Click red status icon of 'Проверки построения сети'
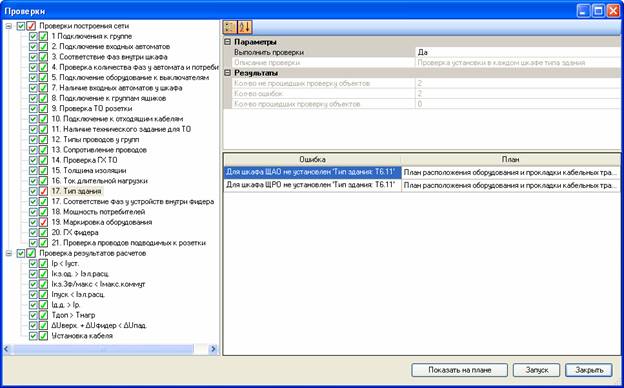624x388 pixels. (x=31, y=26)
